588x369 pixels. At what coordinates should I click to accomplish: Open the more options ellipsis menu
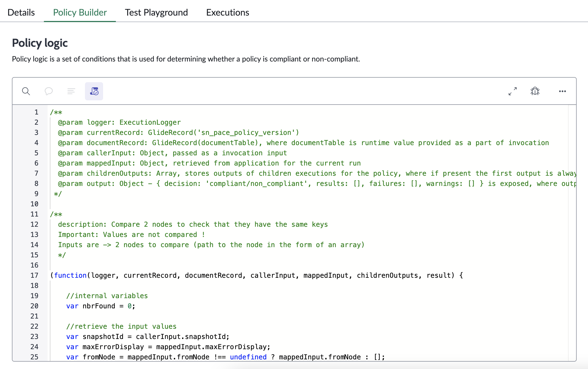click(x=563, y=91)
